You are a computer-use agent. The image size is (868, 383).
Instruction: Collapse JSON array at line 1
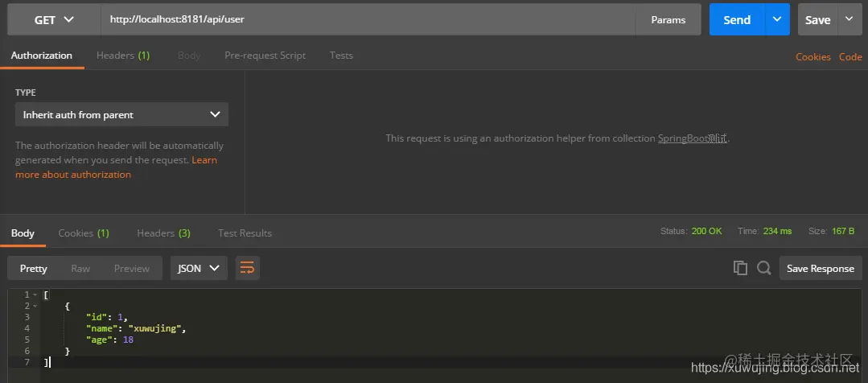click(x=35, y=294)
